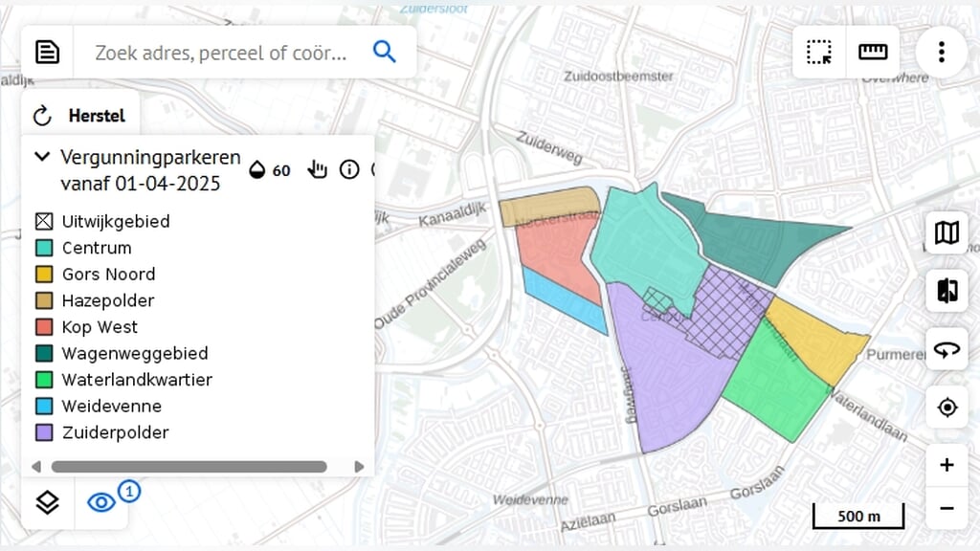Open the overflow menu at top right
Screen dimensions: 980x551
coord(941,52)
